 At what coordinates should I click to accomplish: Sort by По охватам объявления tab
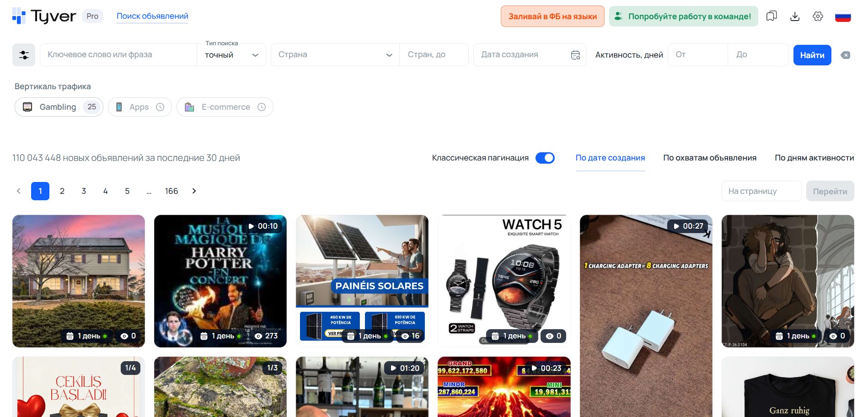709,158
